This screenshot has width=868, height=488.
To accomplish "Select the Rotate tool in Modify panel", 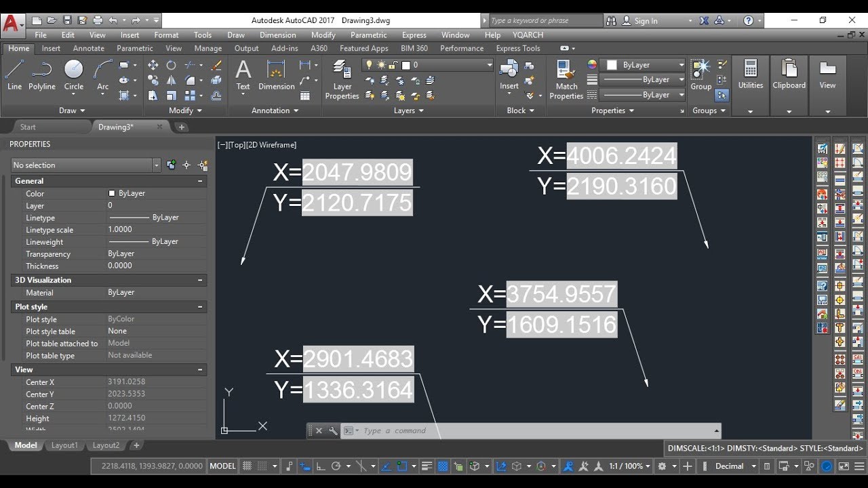I will (172, 65).
